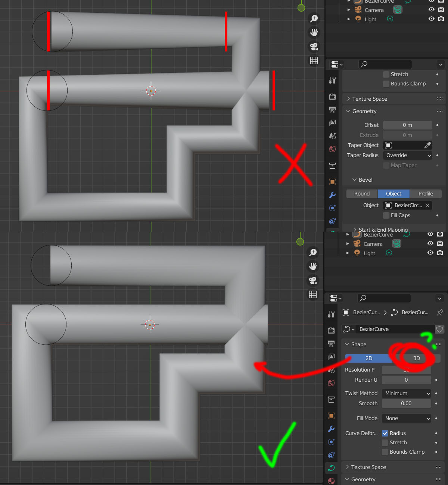This screenshot has height=485, width=448.
Task: Open Taper Radius Override dropdown
Action: tap(408, 155)
